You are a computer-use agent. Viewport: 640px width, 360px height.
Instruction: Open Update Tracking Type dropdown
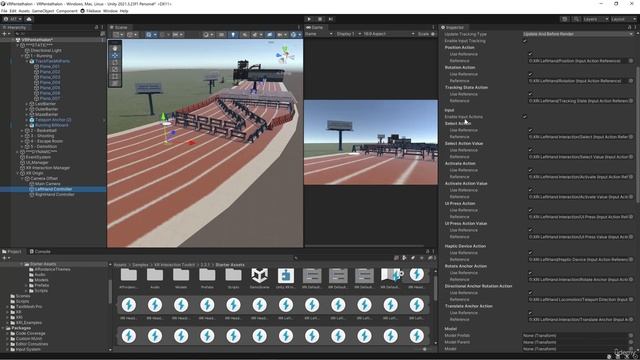click(578, 34)
